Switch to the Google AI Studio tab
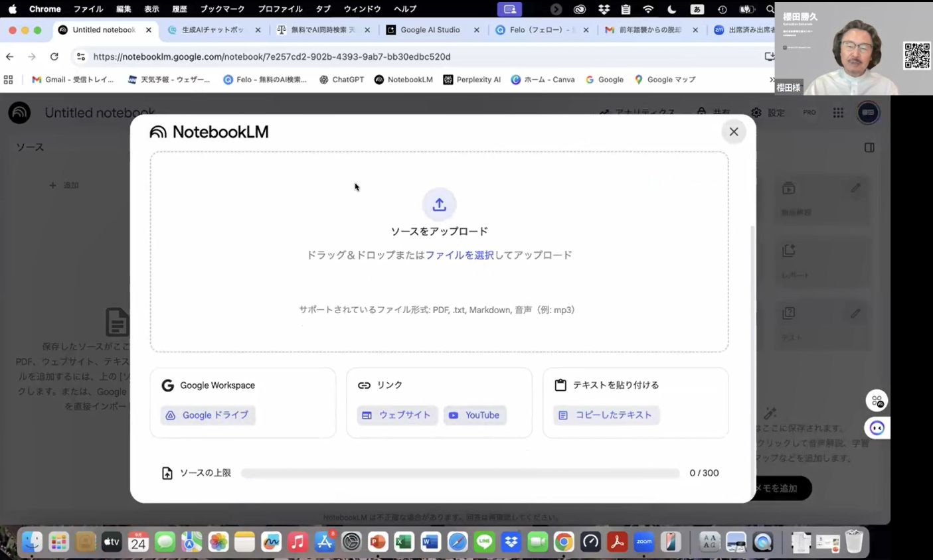 click(430, 30)
